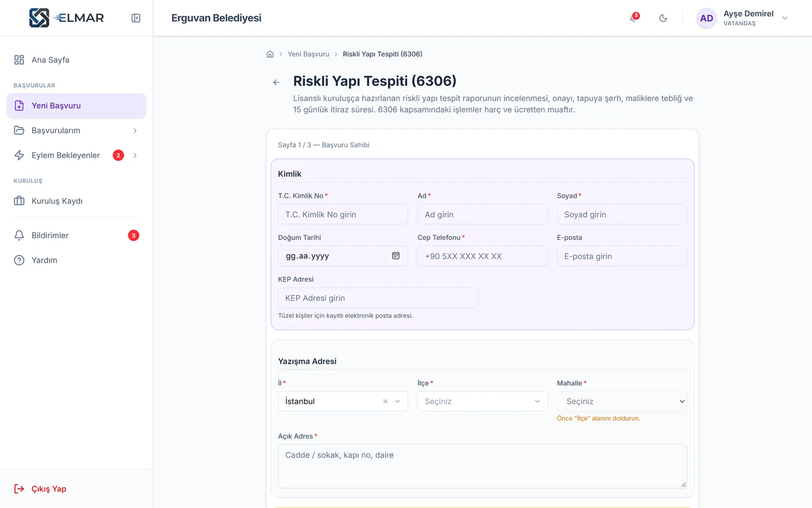The width and height of the screenshot is (812, 508).
Task: Open notifications bell in header
Action: coord(633,18)
